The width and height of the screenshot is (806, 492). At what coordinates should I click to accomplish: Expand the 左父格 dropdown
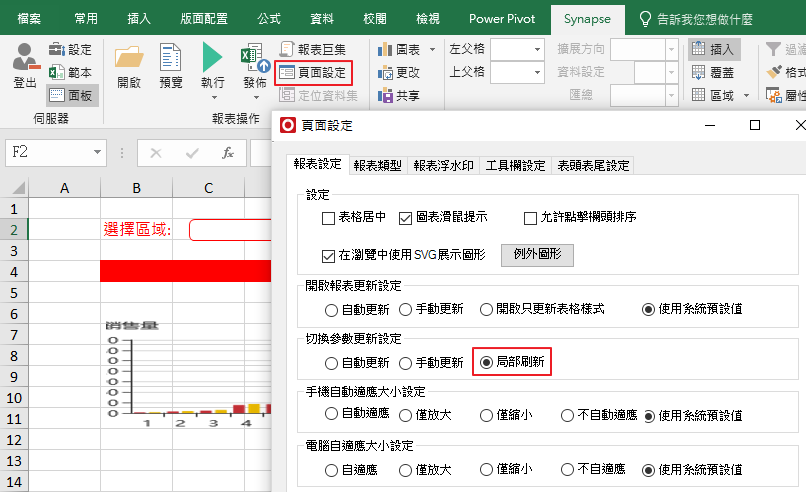[x=537, y=49]
